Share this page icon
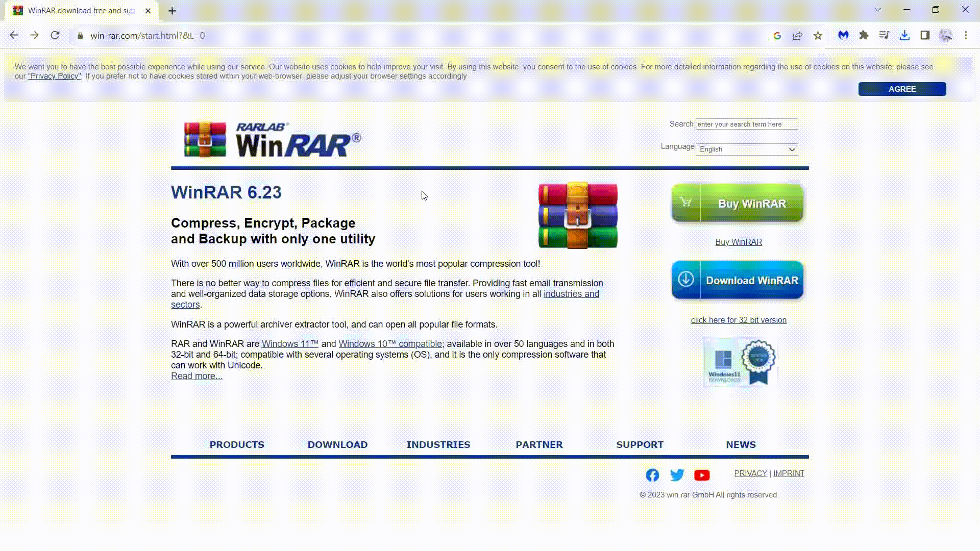Screen dimensions: 980x551 pos(797,36)
